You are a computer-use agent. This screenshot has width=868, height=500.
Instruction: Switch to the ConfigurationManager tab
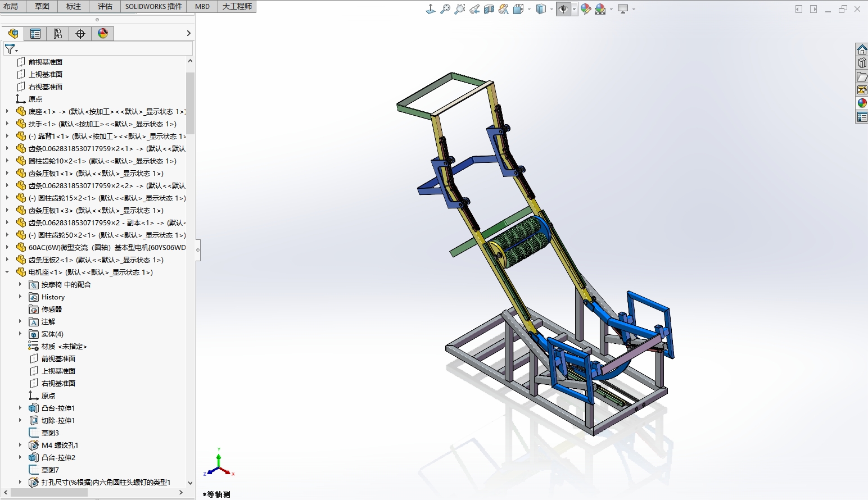pos(58,34)
